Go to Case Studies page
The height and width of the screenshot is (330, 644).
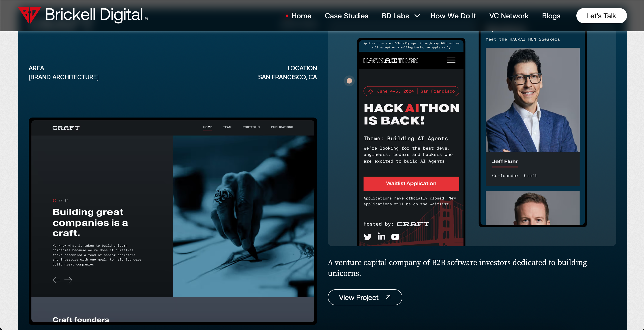346,16
